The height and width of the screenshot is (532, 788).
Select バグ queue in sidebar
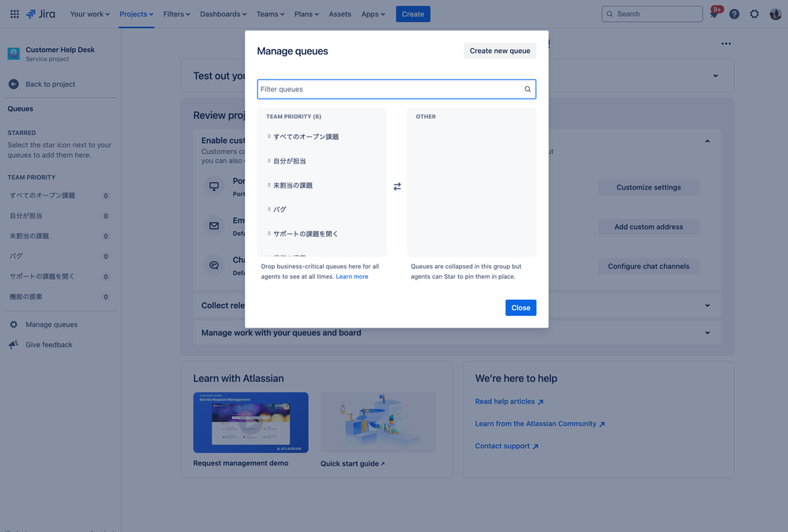tap(59, 257)
